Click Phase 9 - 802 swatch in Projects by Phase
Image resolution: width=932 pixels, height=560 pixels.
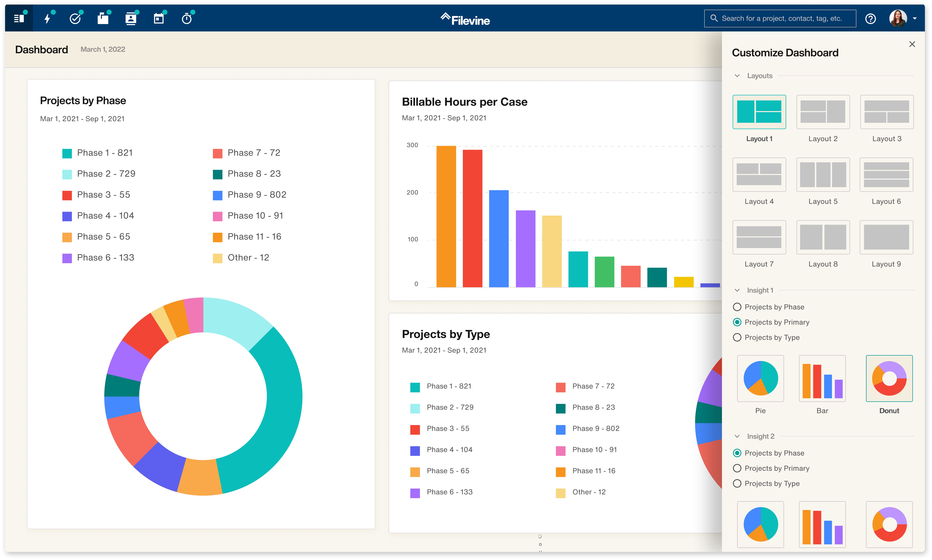click(217, 195)
